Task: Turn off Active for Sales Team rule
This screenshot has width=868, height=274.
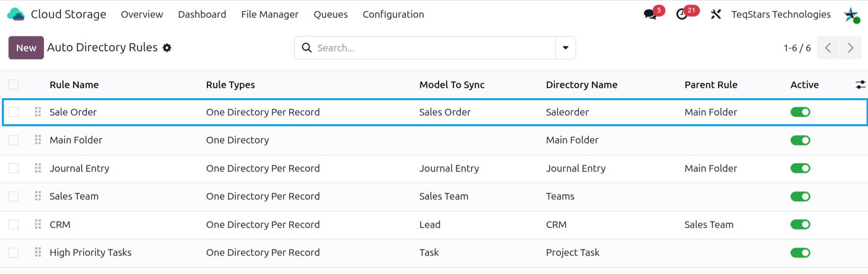Action: click(800, 197)
